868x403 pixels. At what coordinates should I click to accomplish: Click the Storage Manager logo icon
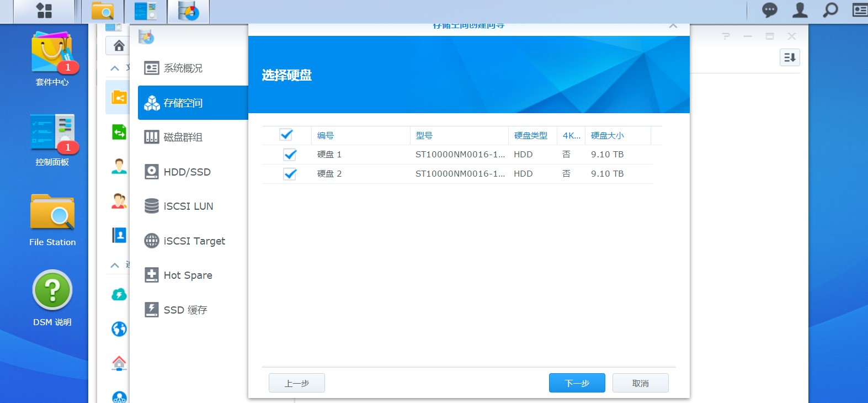(146, 37)
